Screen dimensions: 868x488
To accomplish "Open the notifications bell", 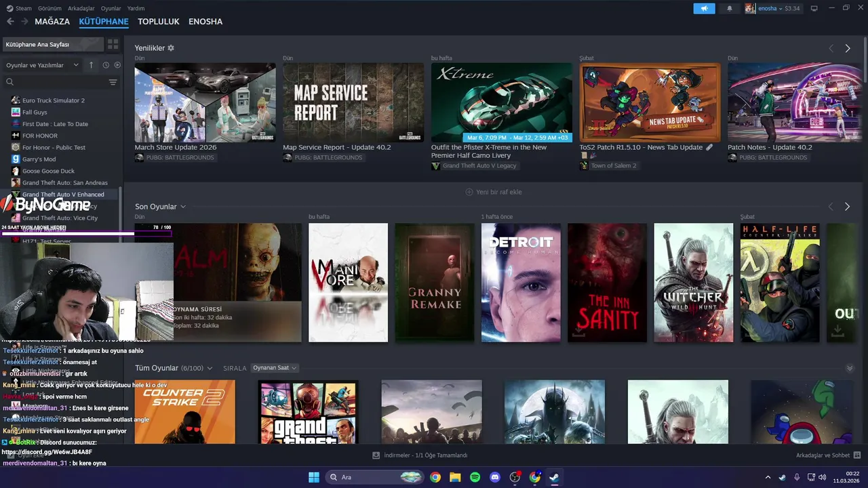I will [730, 8].
